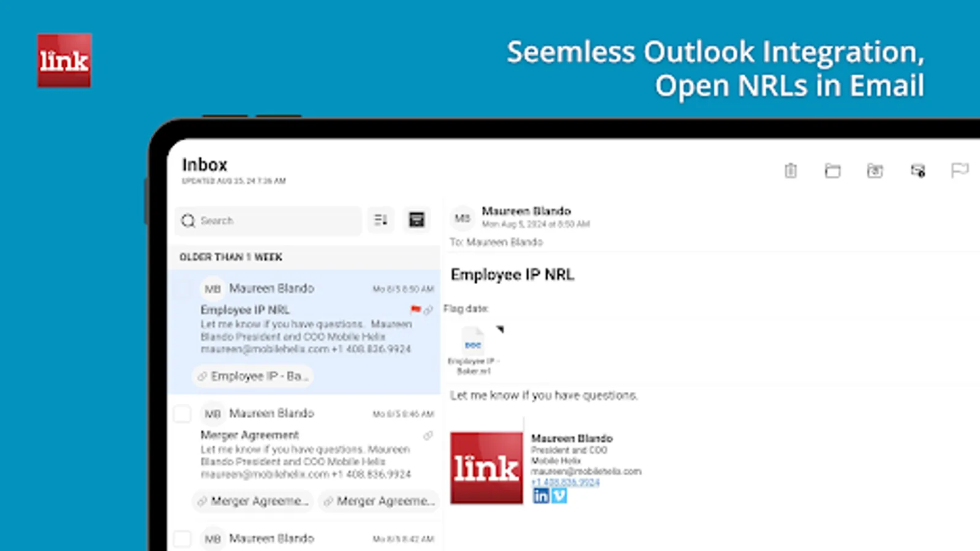Open the Employee IP - Baker attachment chip

click(x=252, y=376)
